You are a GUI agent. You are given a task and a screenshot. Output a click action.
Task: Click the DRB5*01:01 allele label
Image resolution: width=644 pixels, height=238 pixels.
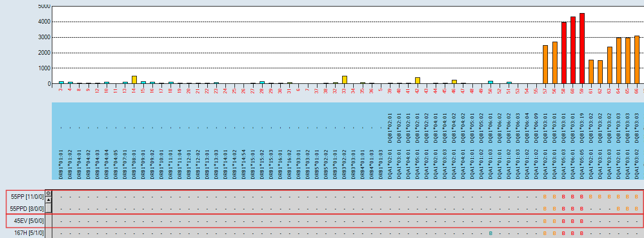point(317,164)
